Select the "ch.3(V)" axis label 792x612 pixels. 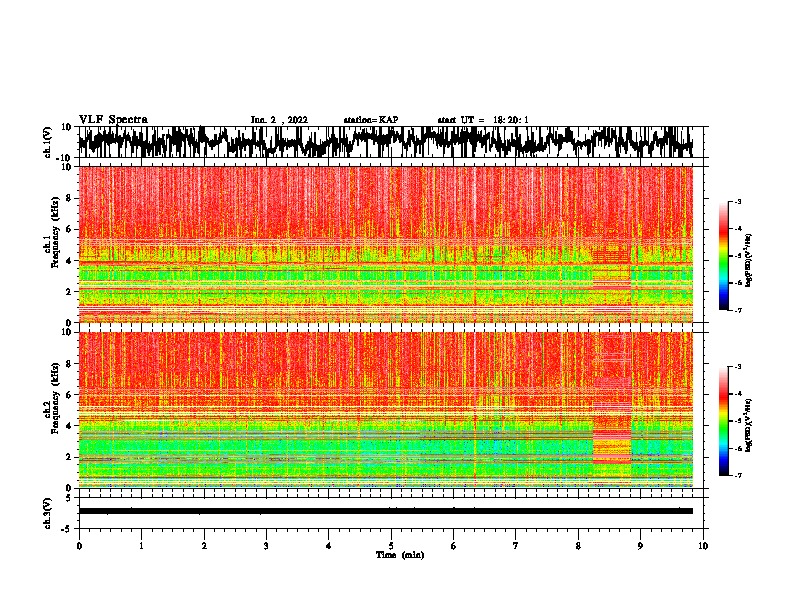(x=48, y=513)
